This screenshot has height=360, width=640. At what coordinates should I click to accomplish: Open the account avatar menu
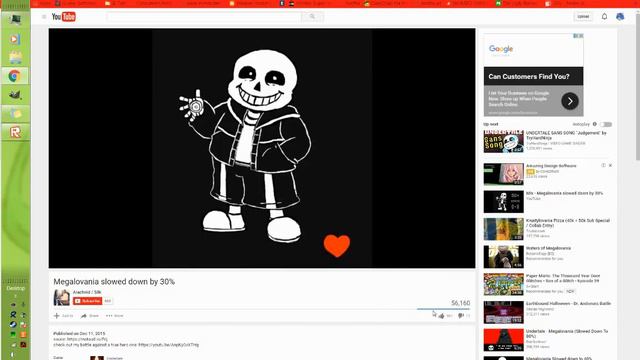tap(620, 16)
